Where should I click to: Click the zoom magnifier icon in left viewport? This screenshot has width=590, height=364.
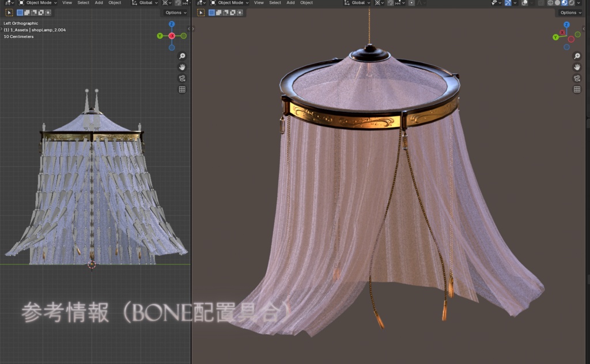[182, 56]
